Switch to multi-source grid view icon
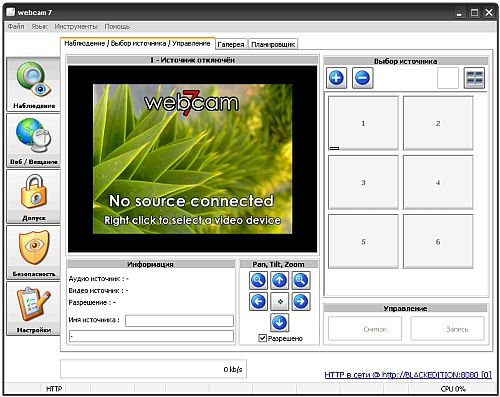Screen dimensions: 500x397 coord(474,78)
